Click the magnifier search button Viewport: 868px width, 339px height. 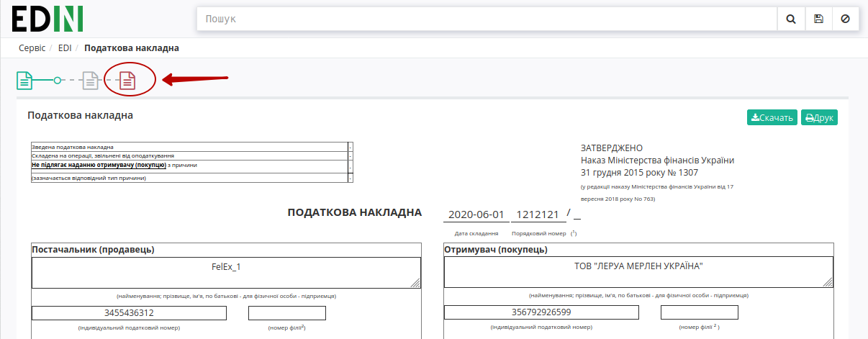791,19
